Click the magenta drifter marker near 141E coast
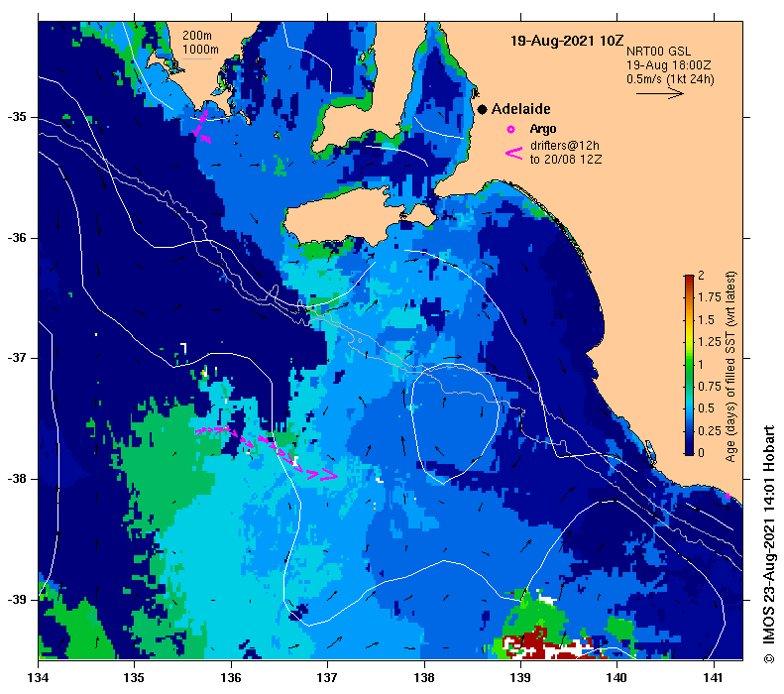Screen dimensions: 784x694 [x=728, y=496]
